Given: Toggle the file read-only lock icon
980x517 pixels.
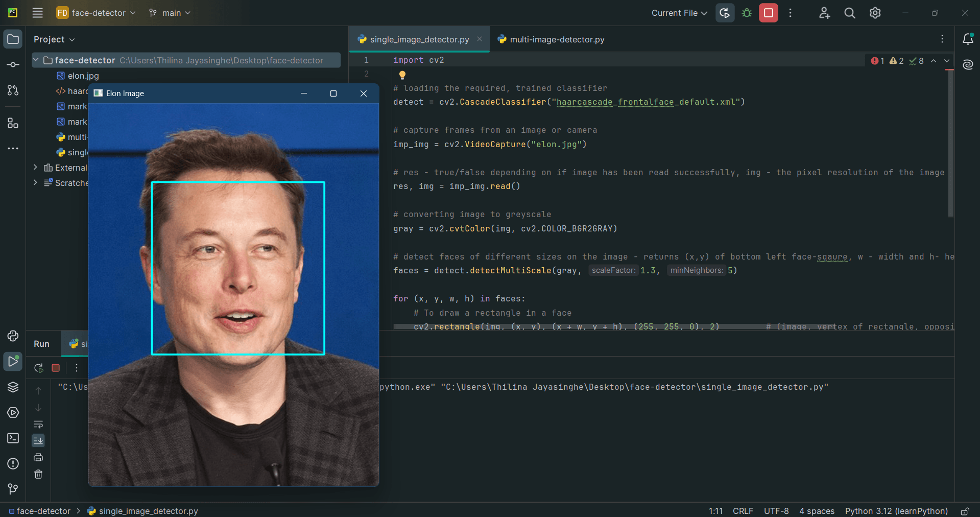Looking at the screenshot, I should (965, 511).
